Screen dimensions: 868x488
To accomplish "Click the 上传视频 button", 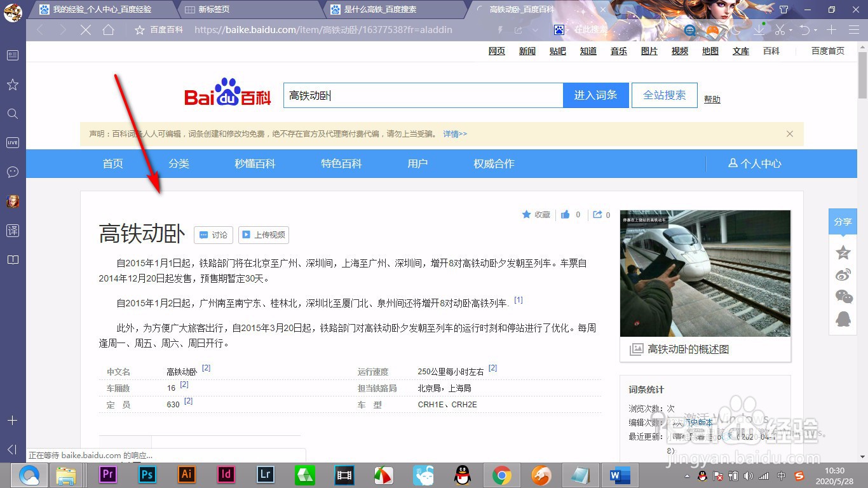I will point(264,235).
